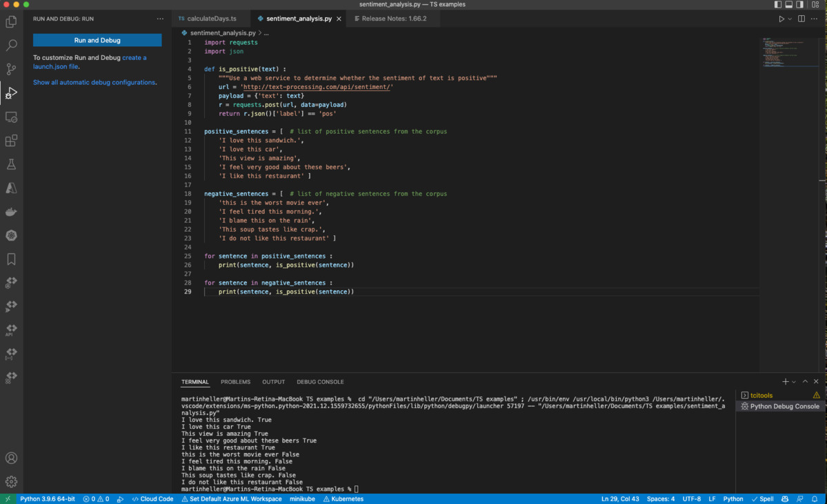Open the Testing beaker view
Screen dimensions: 827x504
10,164
